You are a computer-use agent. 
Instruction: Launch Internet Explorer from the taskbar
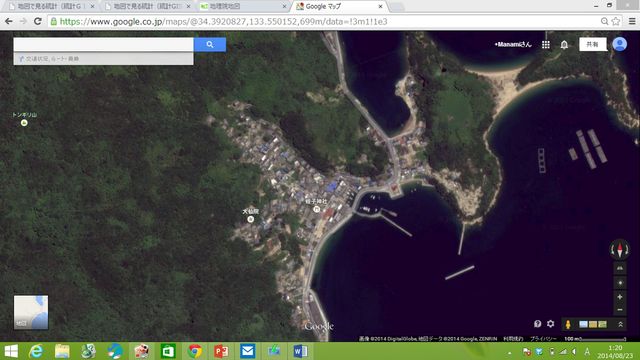coord(36,351)
